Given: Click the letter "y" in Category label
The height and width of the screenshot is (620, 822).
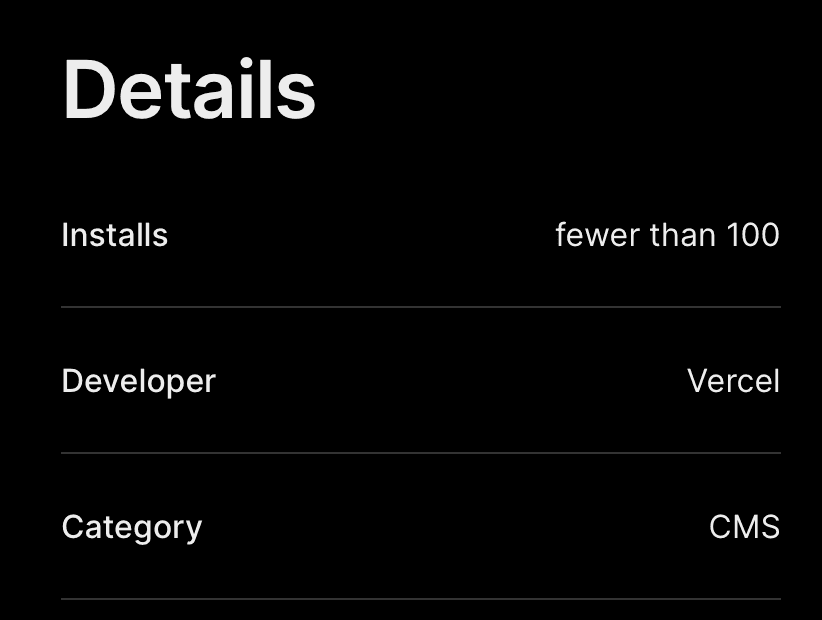Looking at the screenshot, I should tap(193, 530).
